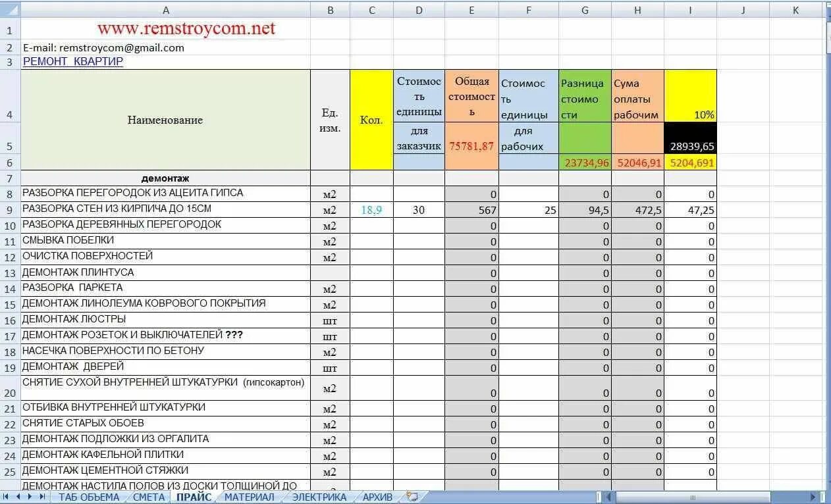Click the демонтаж section header cell

[x=165, y=178]
